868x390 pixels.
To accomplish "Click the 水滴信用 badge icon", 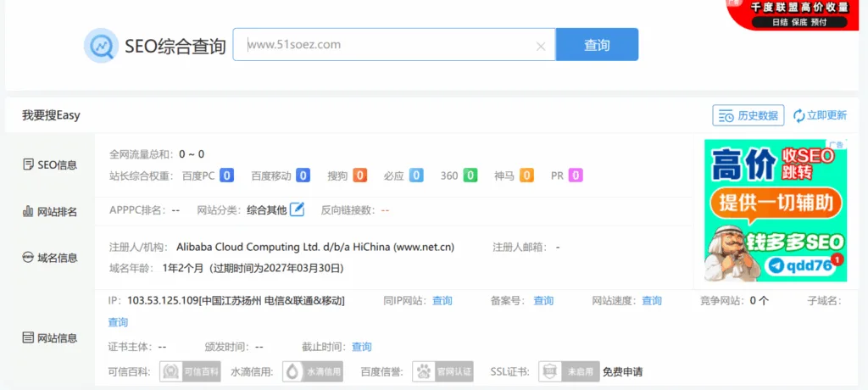I will (312, 371).
